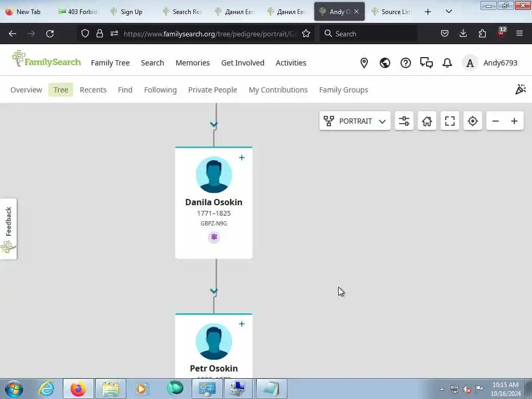532x399 pixels.
Task: Switch to the Sign Up browser tab
Action: pos(128,11)
